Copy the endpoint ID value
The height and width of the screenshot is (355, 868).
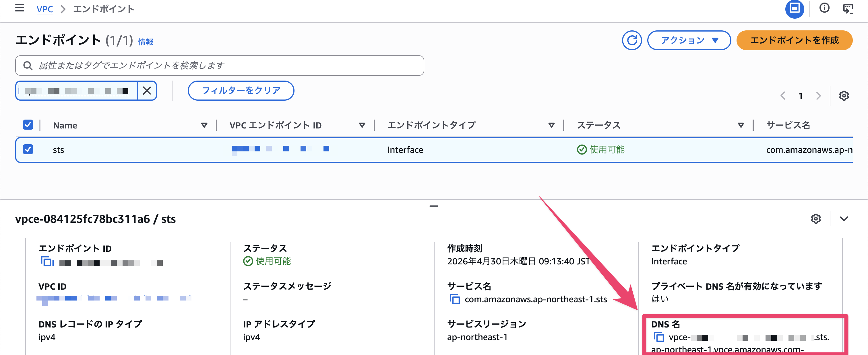coord(47,262)
